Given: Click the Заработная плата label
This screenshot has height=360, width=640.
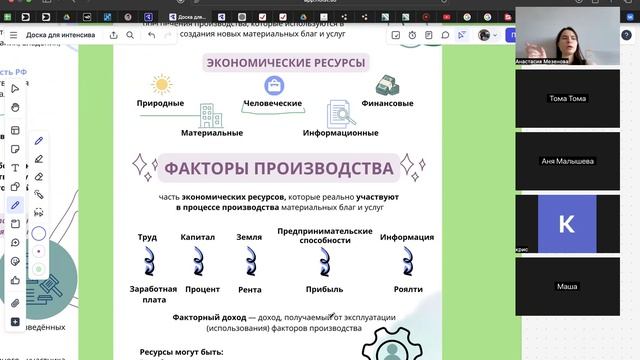Looking at the screenshot, I should click(x=153, y=294).
